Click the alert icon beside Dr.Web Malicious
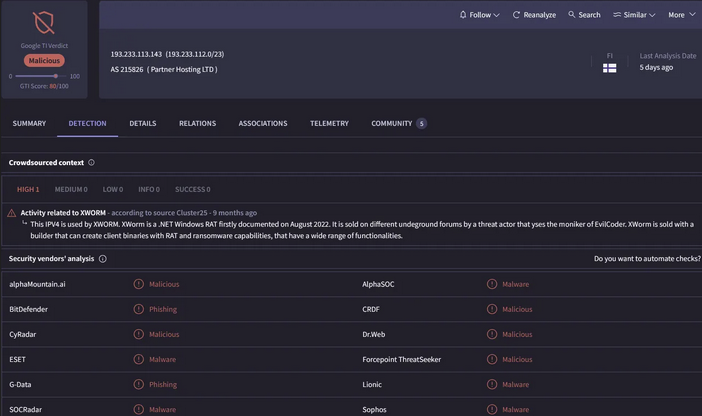The image size is (702, 416). (492, 335)
